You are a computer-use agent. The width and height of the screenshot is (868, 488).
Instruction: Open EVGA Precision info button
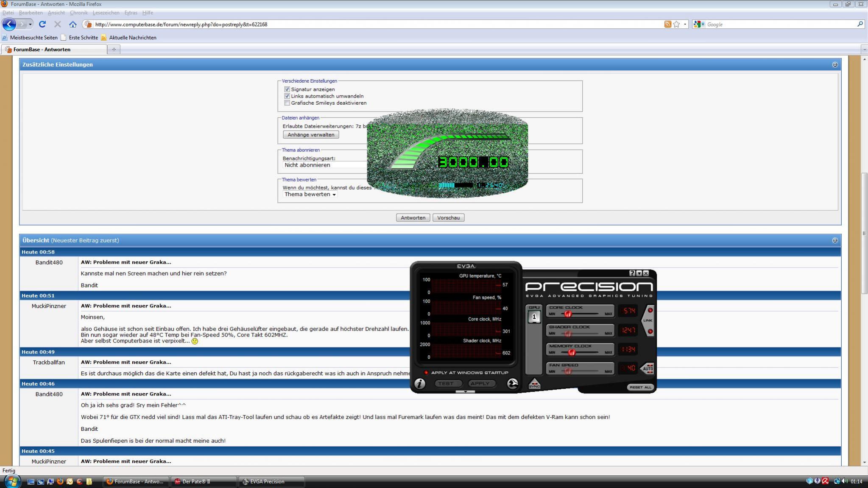click(419, 384)
